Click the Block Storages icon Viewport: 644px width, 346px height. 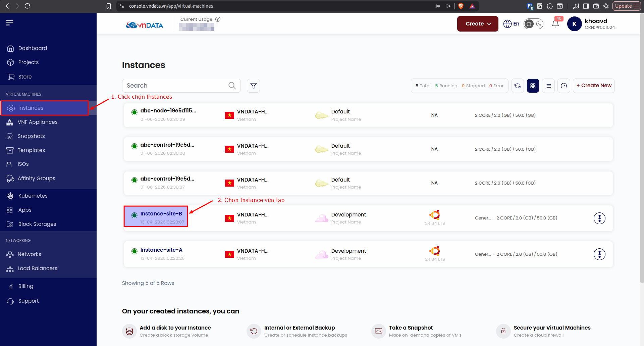[10, 224]
